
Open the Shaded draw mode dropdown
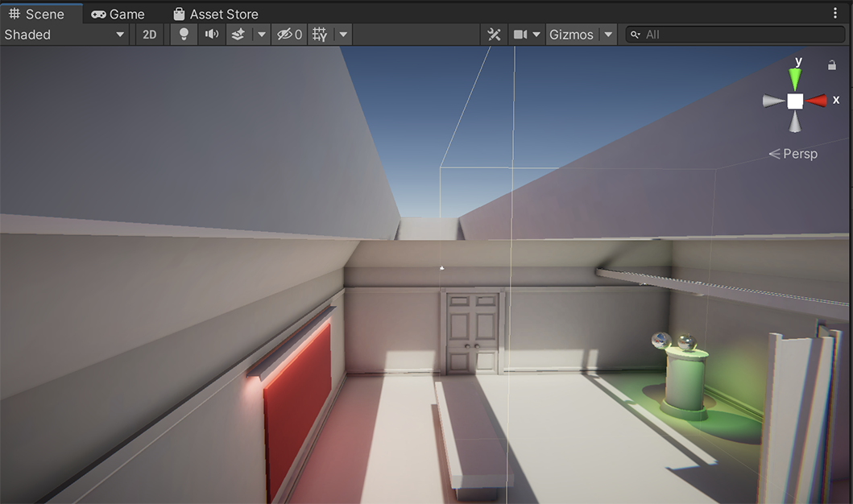pyautogui.click(x=64, y=35)
